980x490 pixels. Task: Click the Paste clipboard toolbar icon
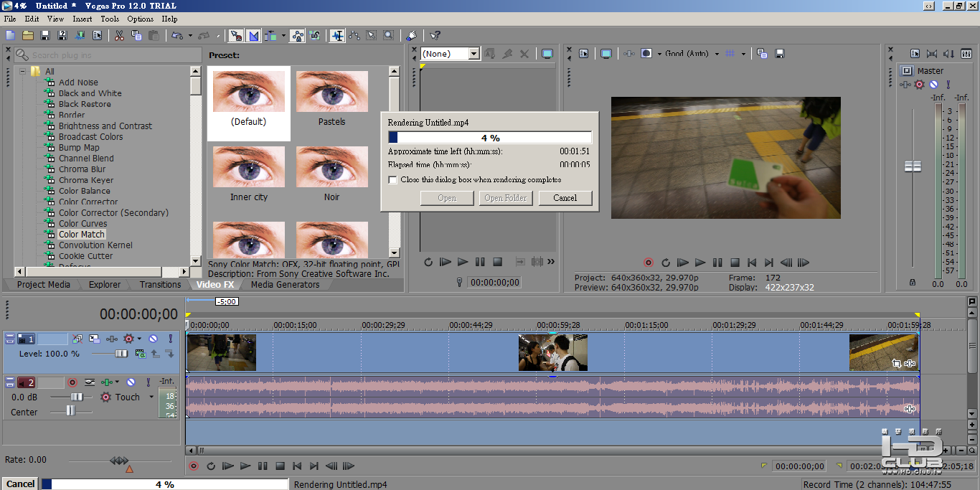(152, 35)
